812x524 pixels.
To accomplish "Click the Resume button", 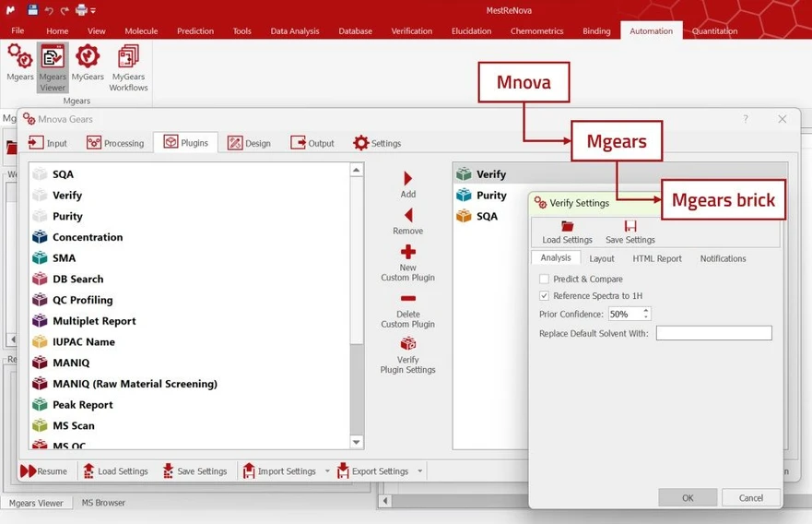I will [43, 471].
